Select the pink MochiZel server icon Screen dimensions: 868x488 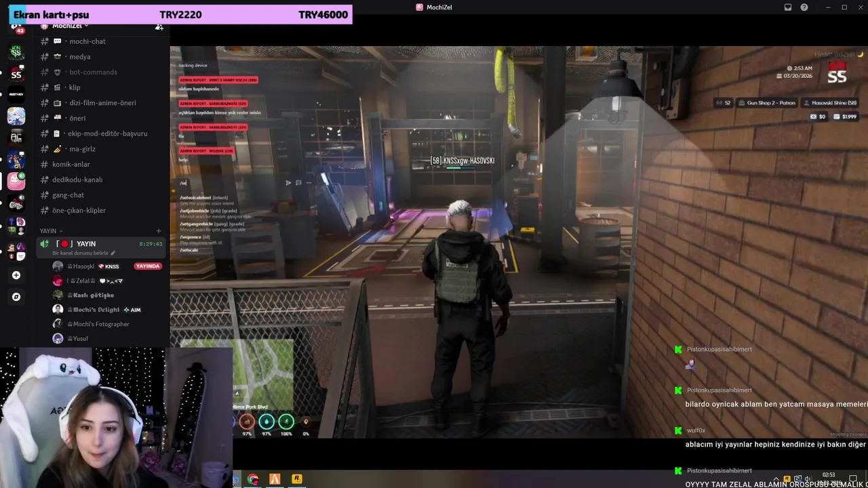coord(16,181)
